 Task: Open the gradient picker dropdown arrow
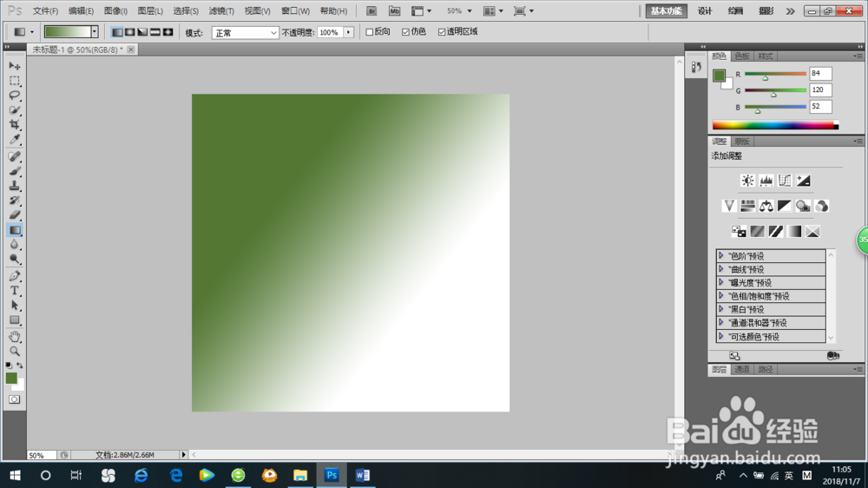[95, 32]
